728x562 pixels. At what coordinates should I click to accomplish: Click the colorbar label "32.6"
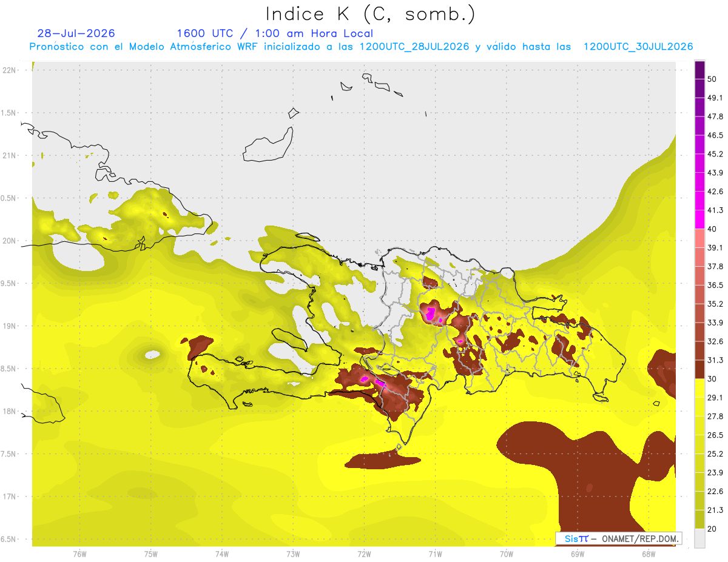tap(715, 341)
